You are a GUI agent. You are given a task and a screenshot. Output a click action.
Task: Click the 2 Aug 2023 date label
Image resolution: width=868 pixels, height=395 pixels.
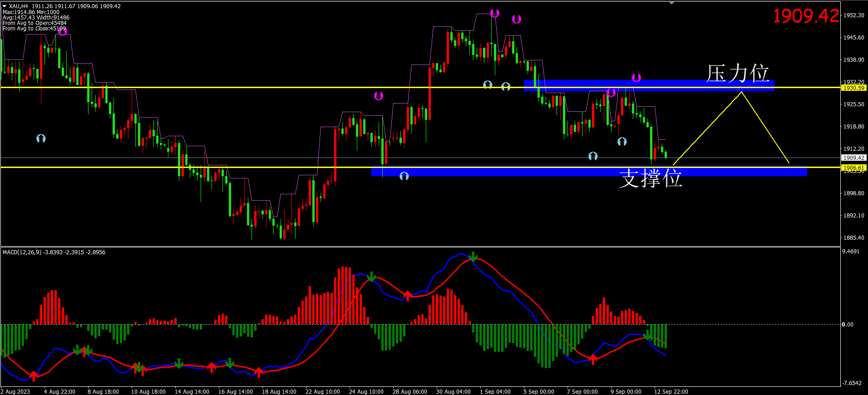15,391
